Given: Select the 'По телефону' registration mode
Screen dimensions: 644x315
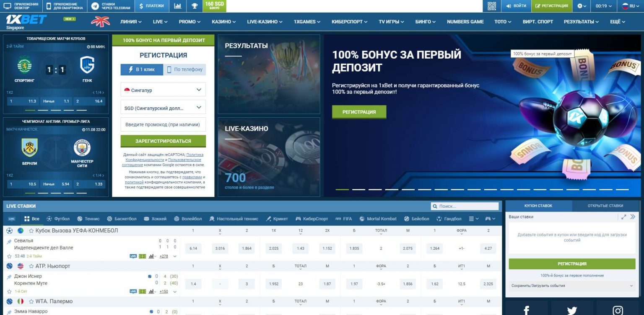Looking at the screenshot, I should click(x=184, y=70).
